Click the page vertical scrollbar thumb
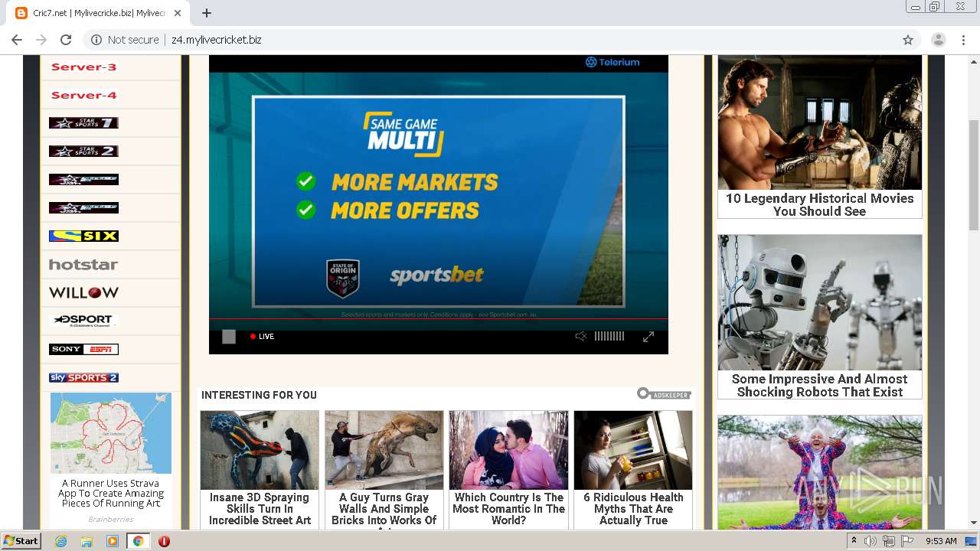Image resolution: width=980 pixels, height=551 pixels. pyautogui.click(x=974, y=174)
